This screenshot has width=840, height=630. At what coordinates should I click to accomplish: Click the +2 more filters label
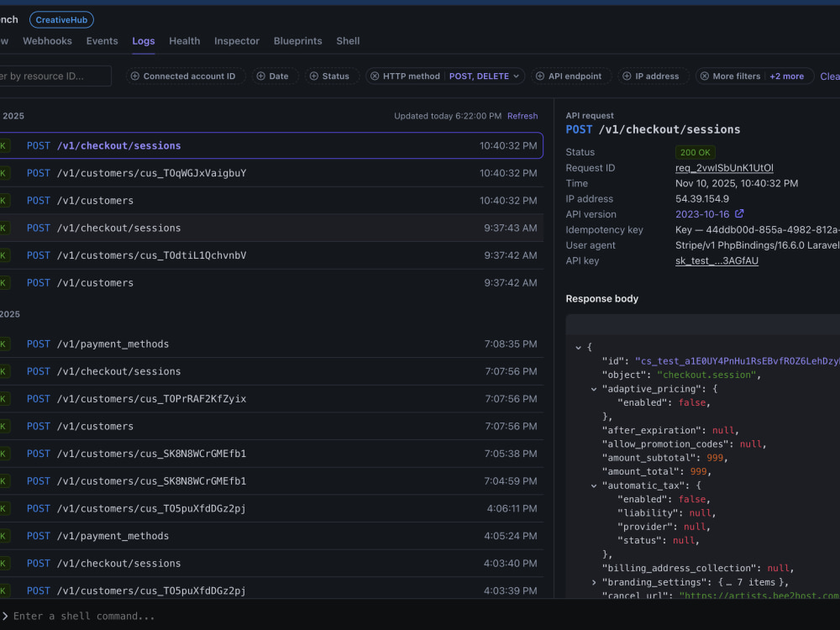click(786, 76)
